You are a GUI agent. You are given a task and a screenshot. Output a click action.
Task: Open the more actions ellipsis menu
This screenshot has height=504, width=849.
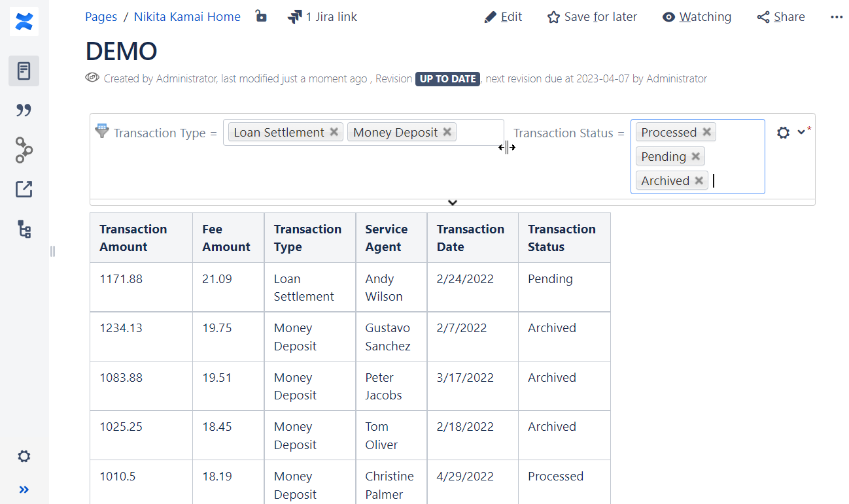coord(837,17)
